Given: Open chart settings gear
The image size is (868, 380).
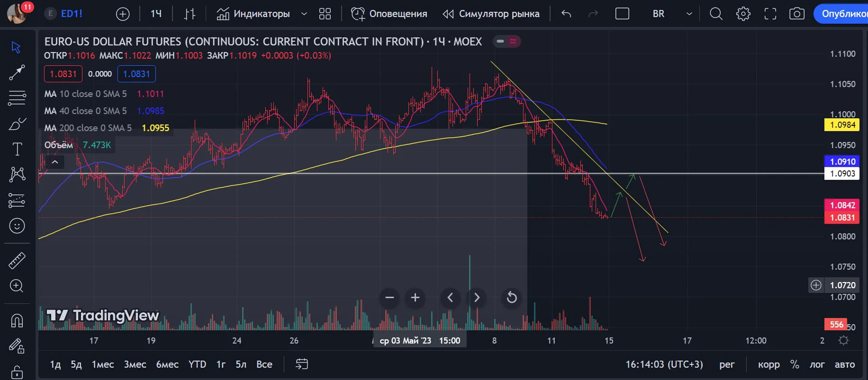Looking at the screenshot, I should coord(743,14).
